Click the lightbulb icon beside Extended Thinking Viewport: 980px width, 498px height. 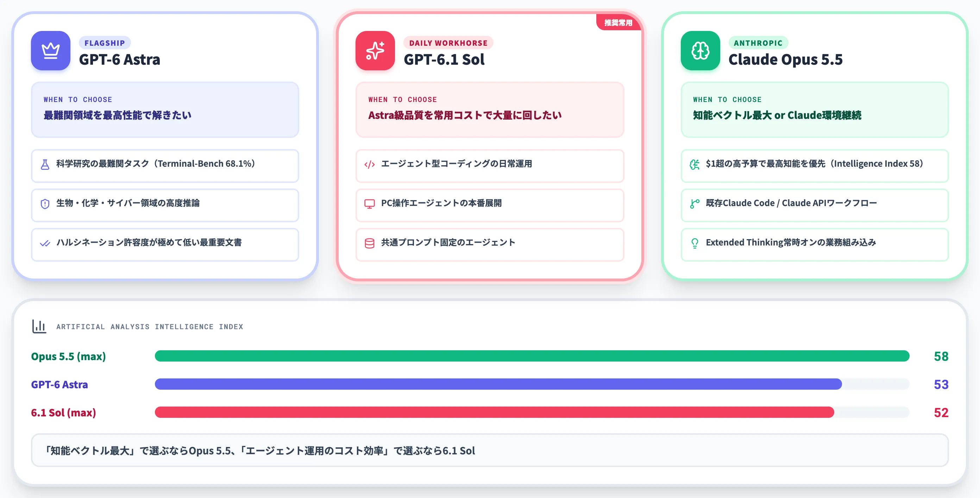coord(695,243)
